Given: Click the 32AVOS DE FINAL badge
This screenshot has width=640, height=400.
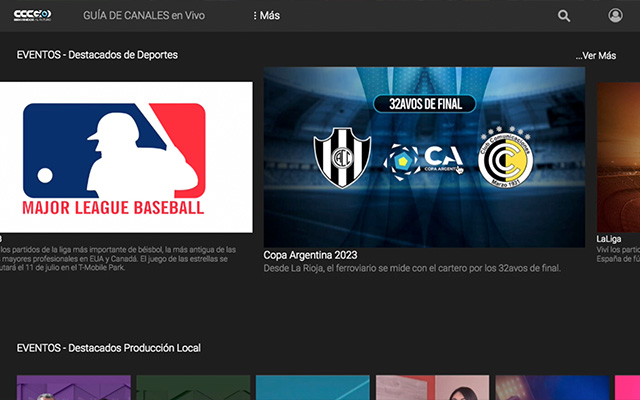Looking at the screenshot, I should [424, 103].
